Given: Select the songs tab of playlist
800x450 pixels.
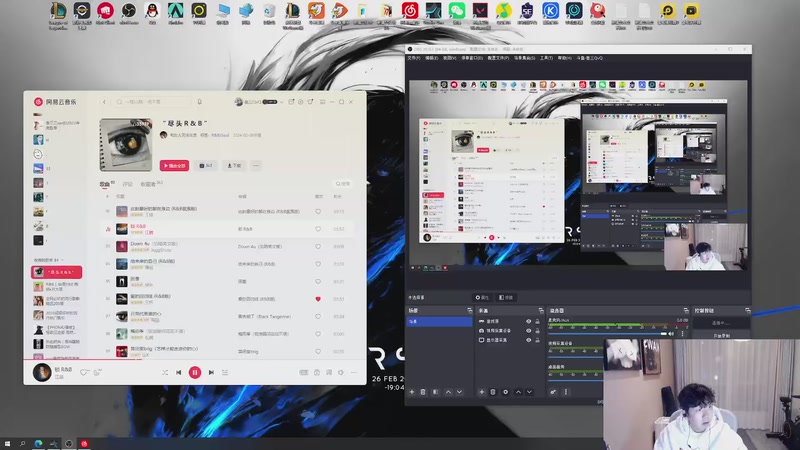Looking at the screenshot, I should point(105,184).
